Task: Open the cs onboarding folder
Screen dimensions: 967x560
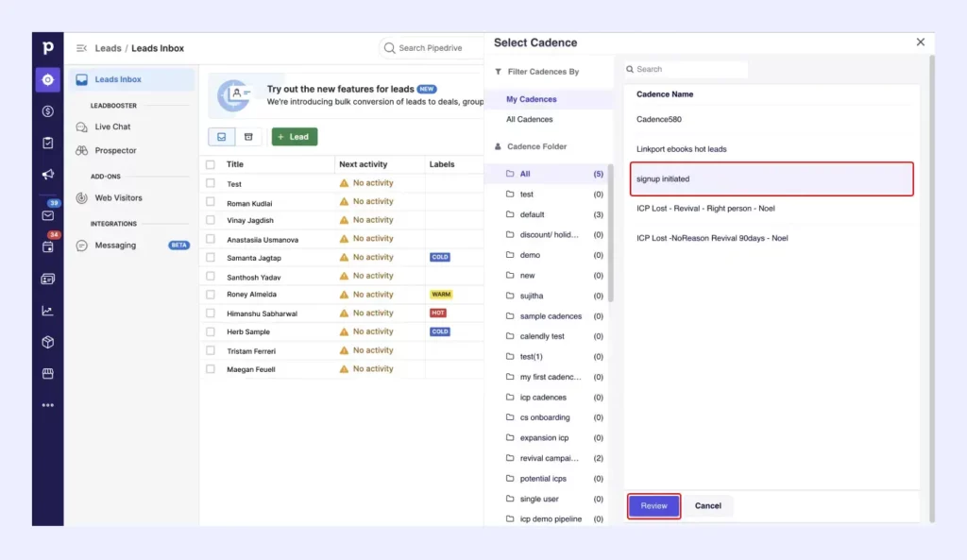Action: [x=547, y=417]
